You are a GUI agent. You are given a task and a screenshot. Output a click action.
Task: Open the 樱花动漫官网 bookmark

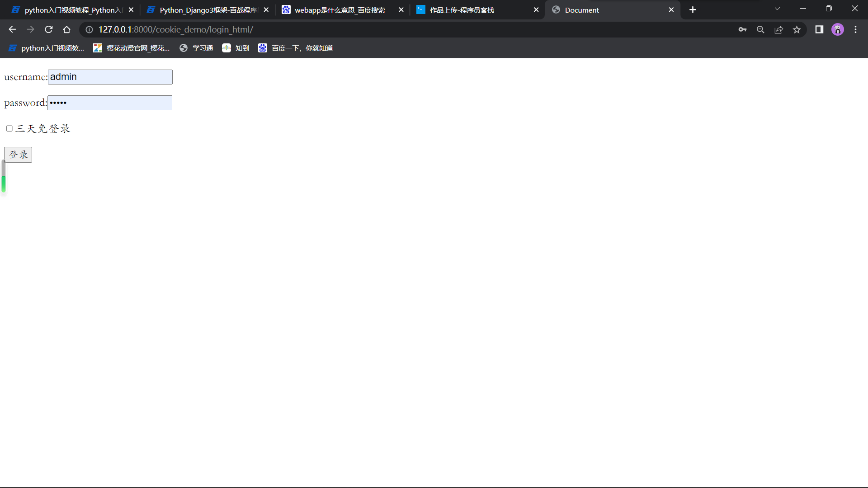(132, 48)
